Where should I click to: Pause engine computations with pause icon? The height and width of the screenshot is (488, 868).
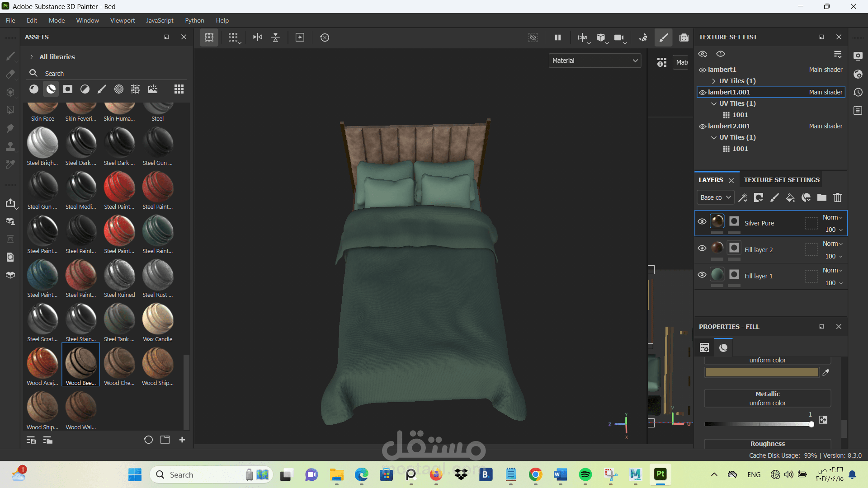(558, 38)
